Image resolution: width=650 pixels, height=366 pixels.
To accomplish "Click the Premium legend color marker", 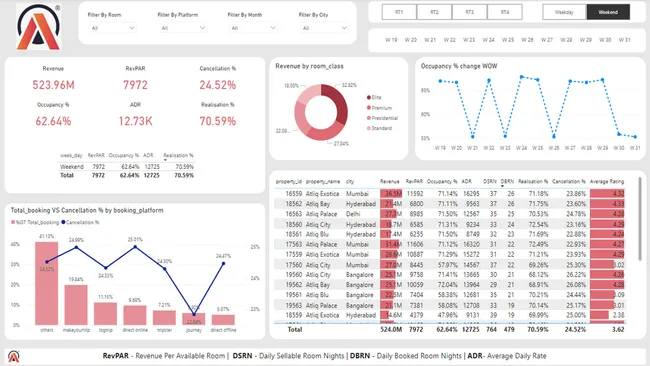I will 369,108.
